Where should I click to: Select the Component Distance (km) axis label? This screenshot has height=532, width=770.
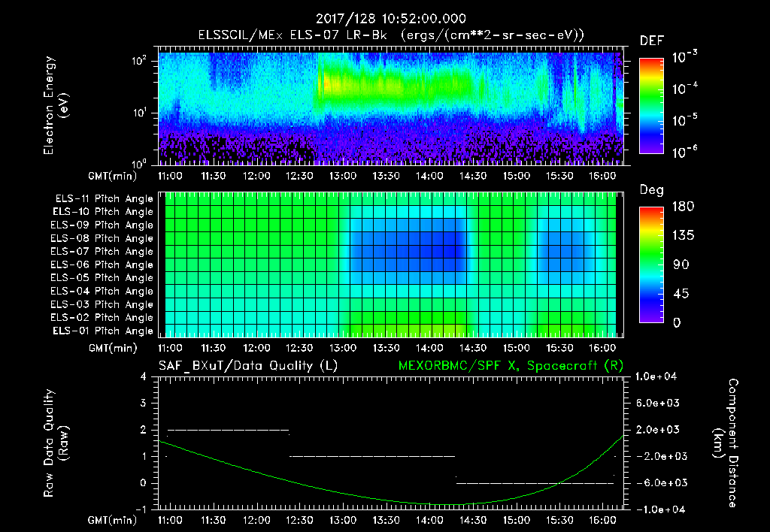tap(726, 443)
